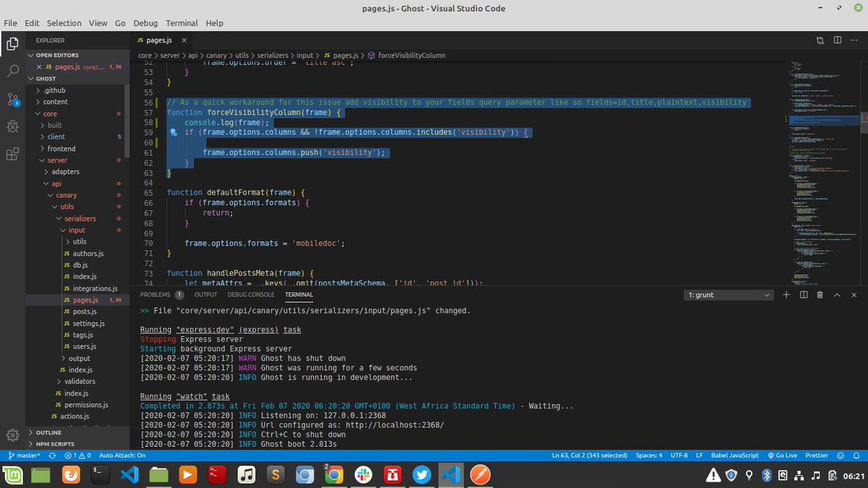
Task: Open permissions.js in the file tree
Action: pos(85,404)
